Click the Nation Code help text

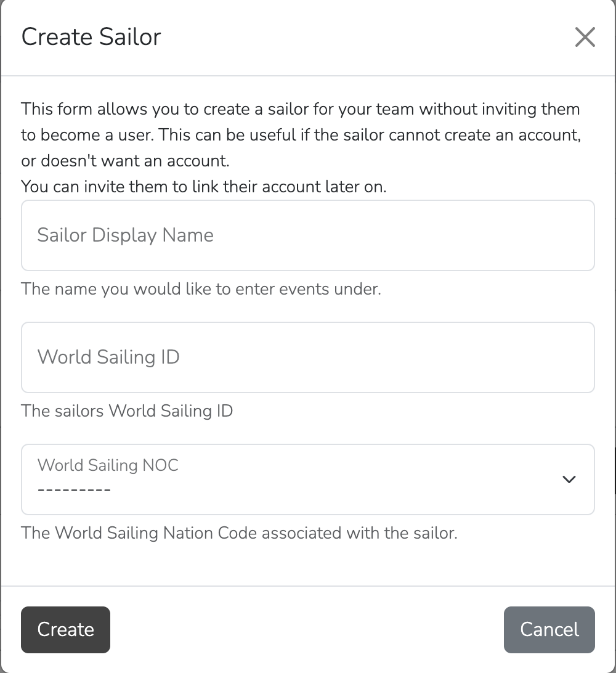tap(239, 533)
